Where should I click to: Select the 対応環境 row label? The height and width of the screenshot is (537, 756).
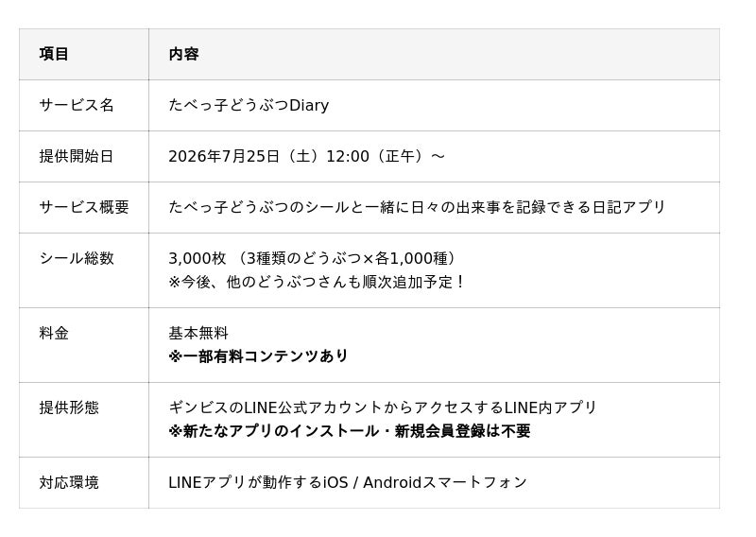(69, 482)
